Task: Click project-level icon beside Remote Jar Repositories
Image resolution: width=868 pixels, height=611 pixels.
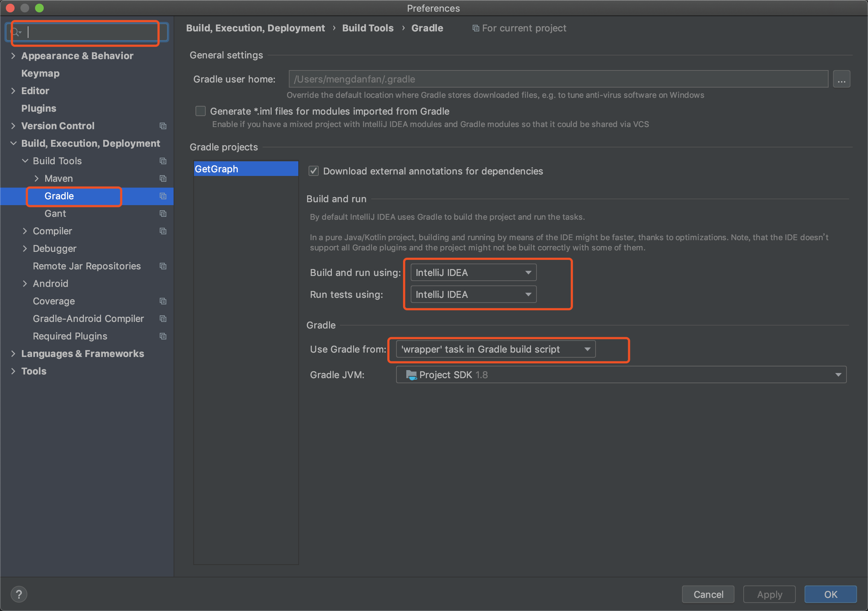Action: pyautogui.click(x=163, y=266)
